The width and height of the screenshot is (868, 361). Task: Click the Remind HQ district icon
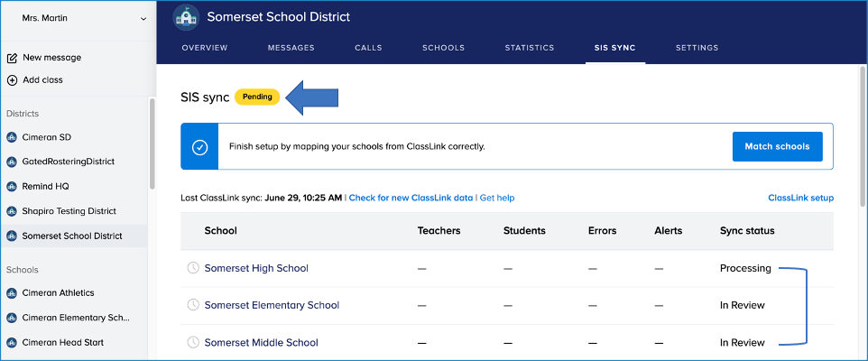pyautogui.click(x=12, y=187)
